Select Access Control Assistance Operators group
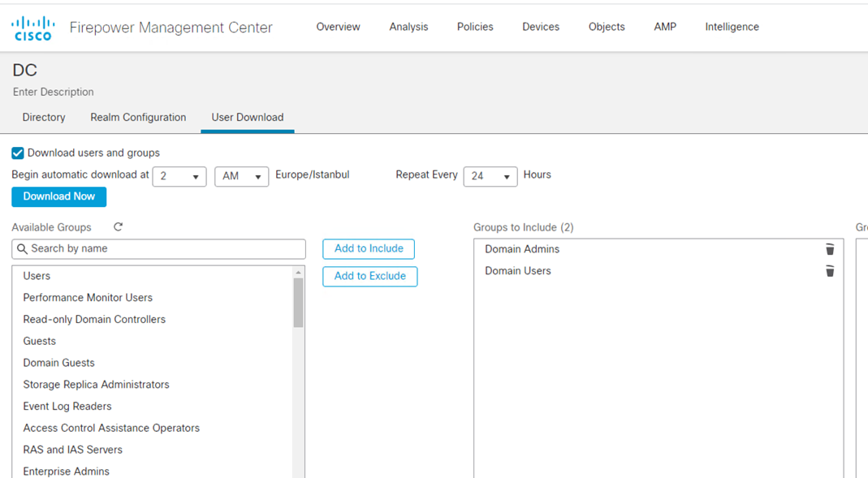Screen dimensions: 868x478 click(x=152, y=428)
